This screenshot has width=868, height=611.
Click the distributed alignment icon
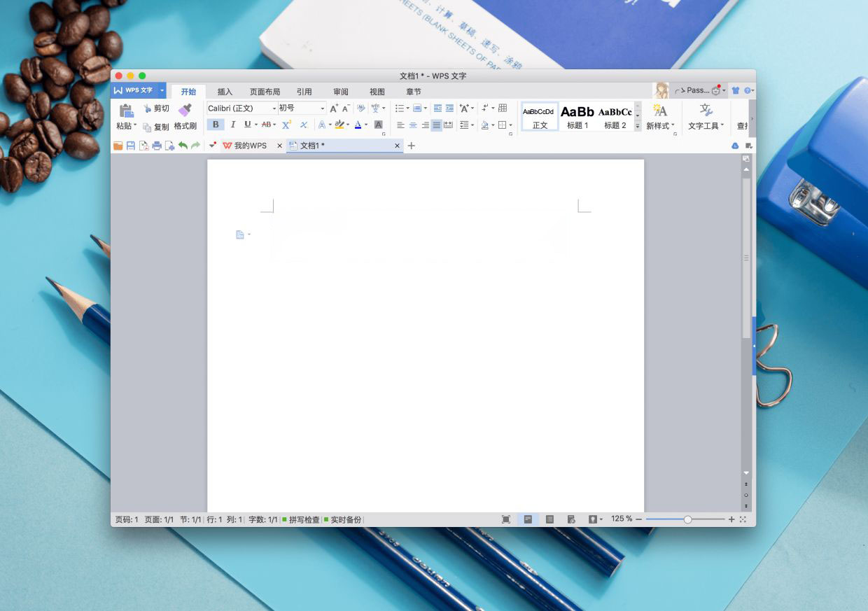point(448,125)
